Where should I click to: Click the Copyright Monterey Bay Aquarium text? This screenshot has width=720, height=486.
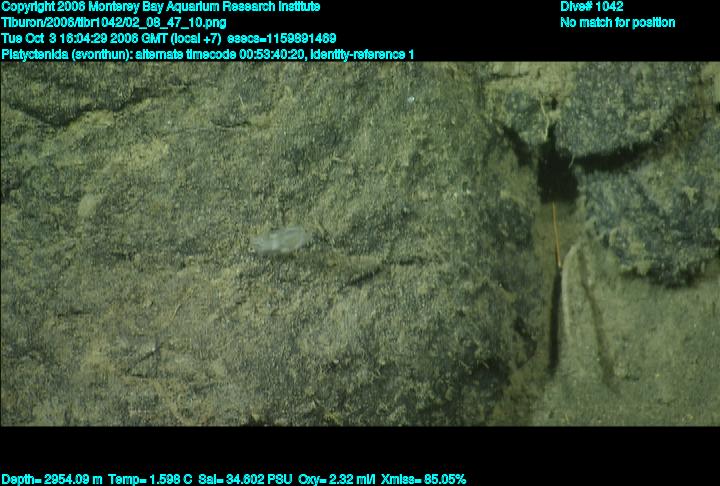tap(161, 7)
